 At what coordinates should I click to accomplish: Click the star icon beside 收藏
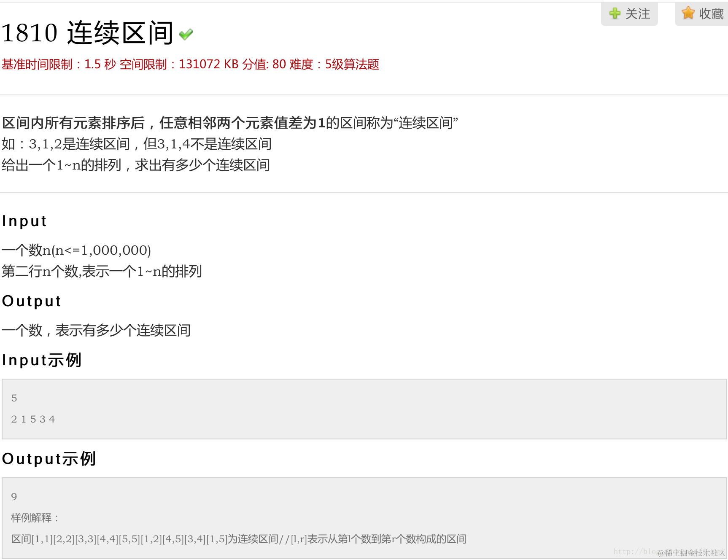point(688,13)
